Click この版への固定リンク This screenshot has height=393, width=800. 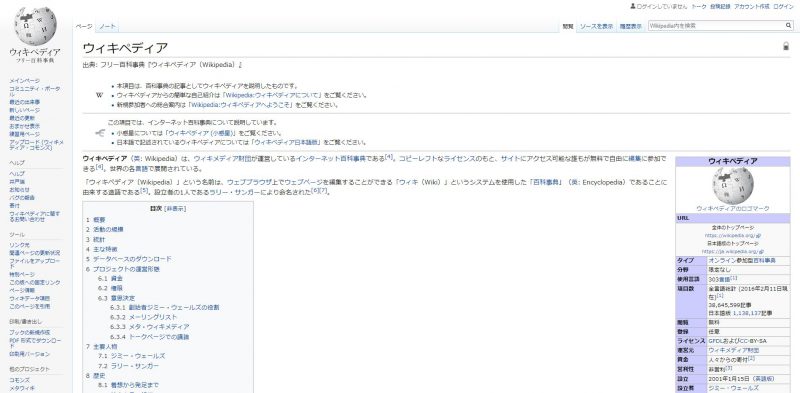coord(34,282)
